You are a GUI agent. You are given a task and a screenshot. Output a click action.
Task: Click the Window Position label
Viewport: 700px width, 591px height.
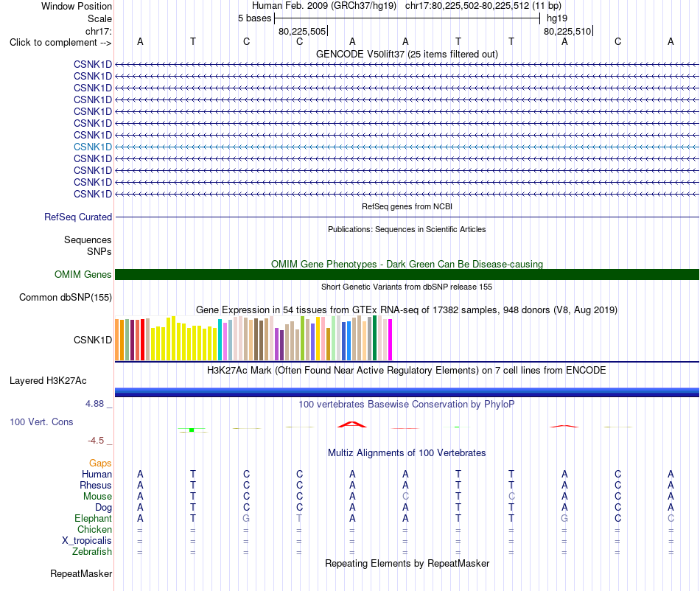(x=77, y=6)
